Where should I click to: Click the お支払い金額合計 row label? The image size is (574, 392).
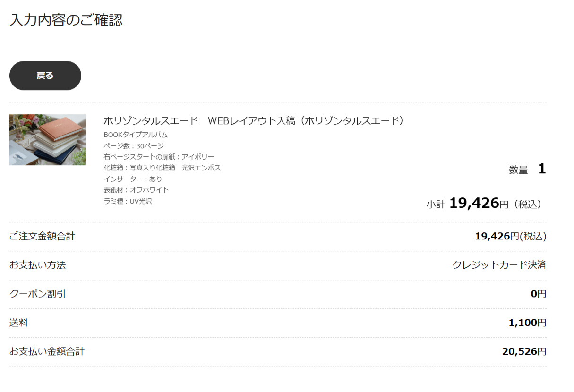[x=47, y=352]
